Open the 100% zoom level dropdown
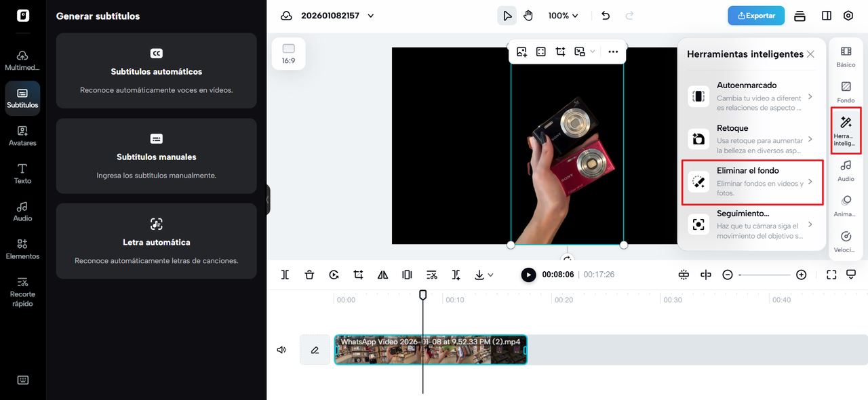The width and height of the screenshot is (868, 400). point(563,16)
